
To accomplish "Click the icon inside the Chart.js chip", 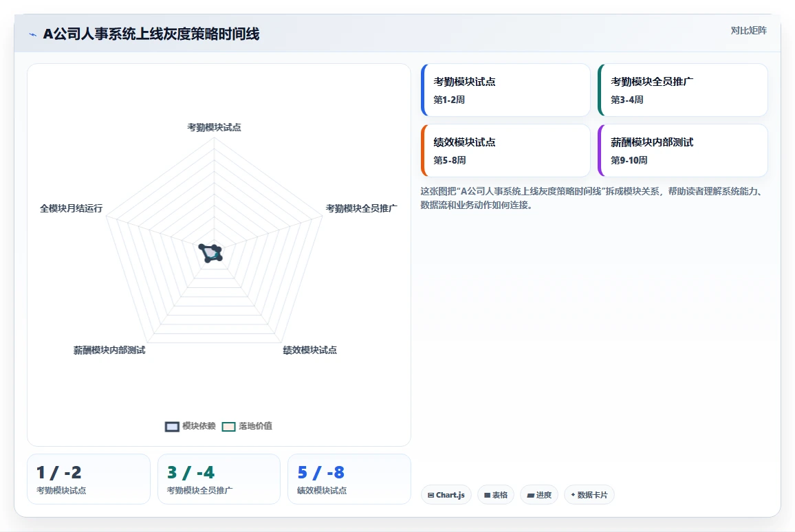I will [x=431, y=496].
